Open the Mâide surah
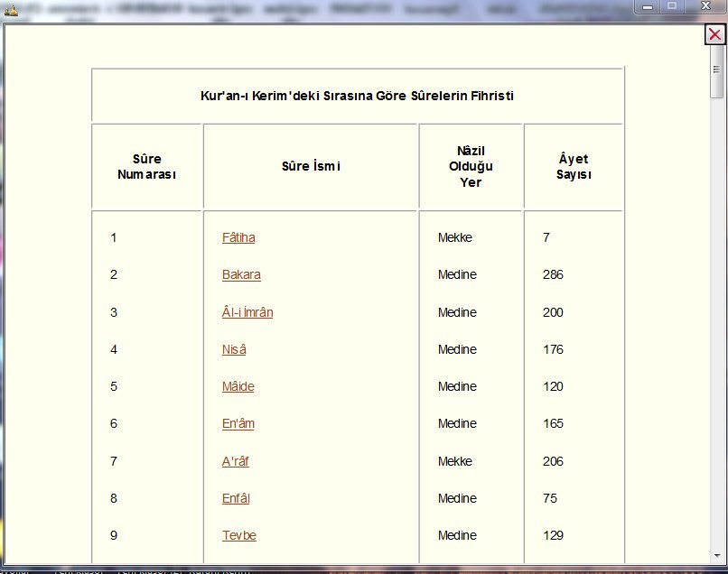Image resolution: width=728 pixels, height=574 pixels. (x=238, y=386)
